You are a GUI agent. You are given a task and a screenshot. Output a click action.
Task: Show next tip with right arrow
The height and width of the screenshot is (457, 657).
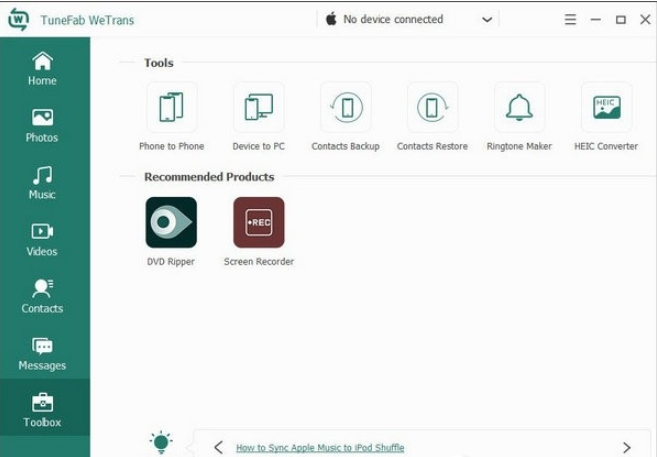[x=627, y=447]
